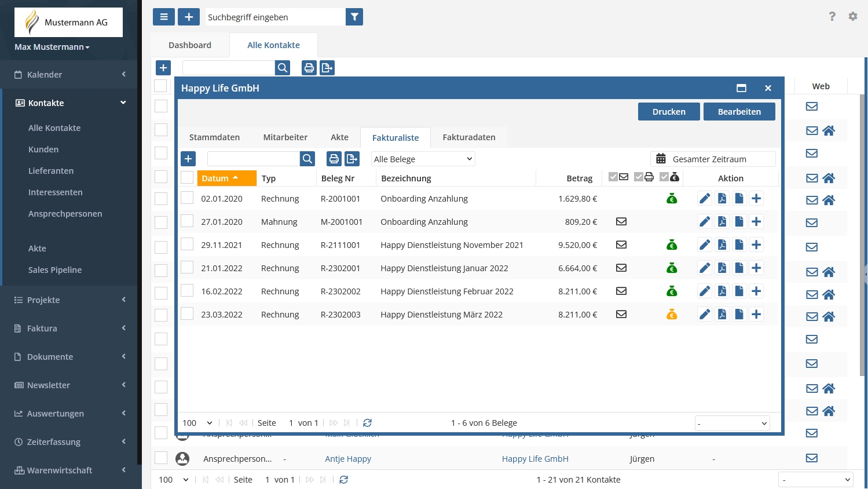This screenshot has width=868, height=489.
Task: Open PDF icon for Mahnung M-2001001
Action: click(x=722, y=222)
